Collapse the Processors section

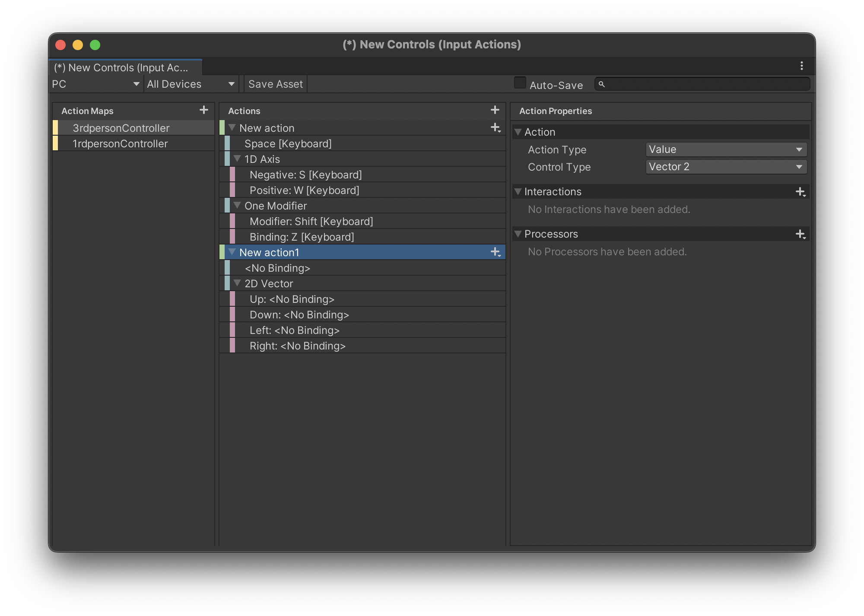pyautogui.click(x=518, y=234)
